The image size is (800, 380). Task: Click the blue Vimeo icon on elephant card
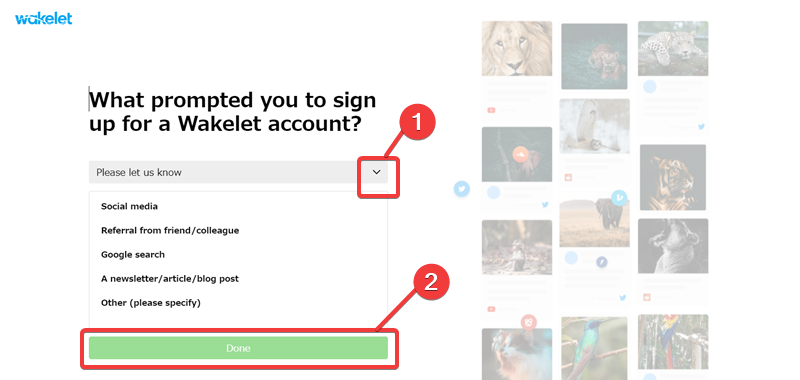pos(619,197)
